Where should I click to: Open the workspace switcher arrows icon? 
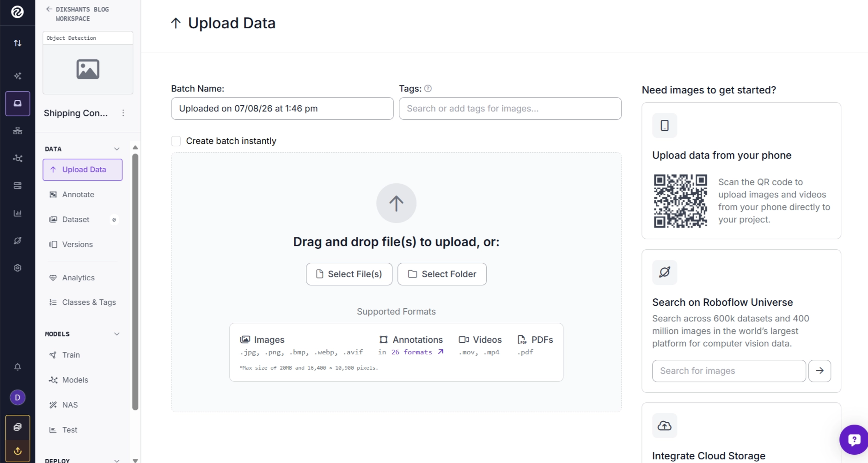18,43
